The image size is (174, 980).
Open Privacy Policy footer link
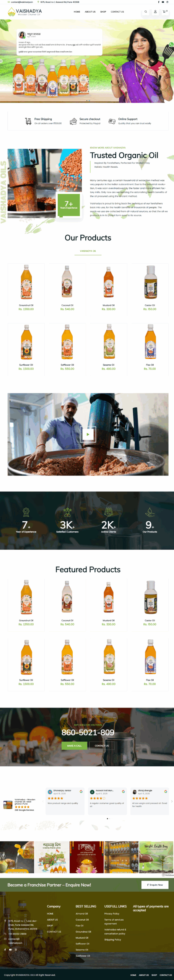112,913
